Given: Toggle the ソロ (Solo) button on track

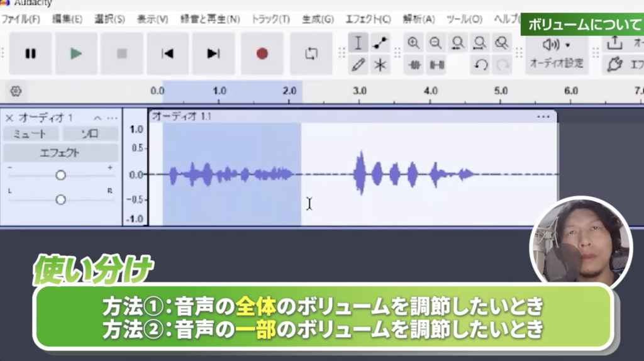Looking at the screenshot, I should pyautogui.click(x=90, y=133).
